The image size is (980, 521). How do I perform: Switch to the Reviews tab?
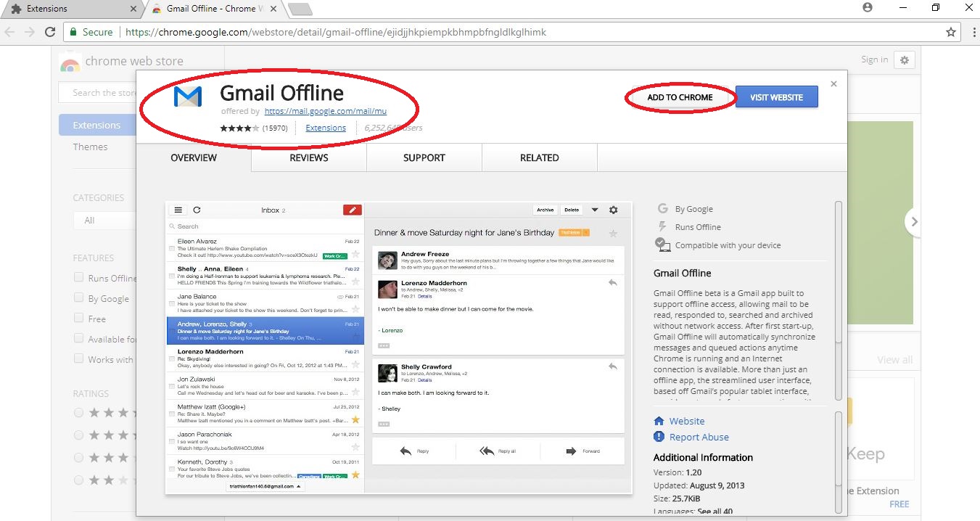click(308, 157)
